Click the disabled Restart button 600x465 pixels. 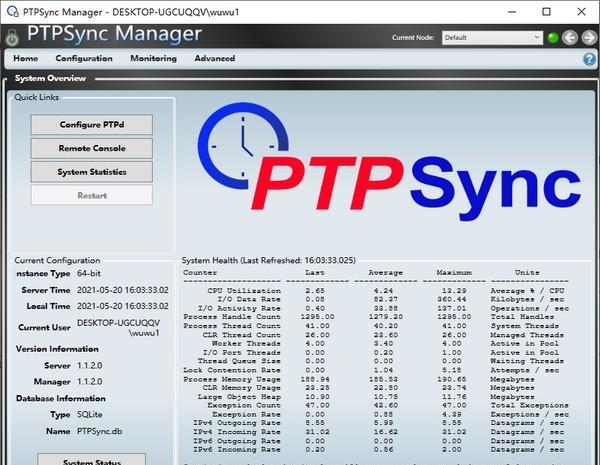(x=92, y=196)
